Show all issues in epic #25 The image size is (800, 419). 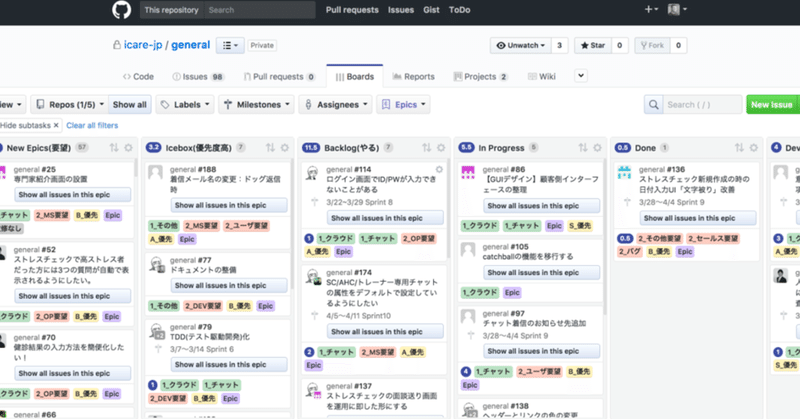click(x=72, y=194)
